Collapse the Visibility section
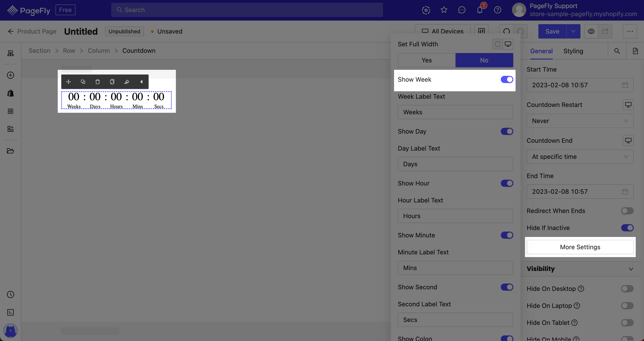Screen dimensions: 644x341 [x=631, y=269]
